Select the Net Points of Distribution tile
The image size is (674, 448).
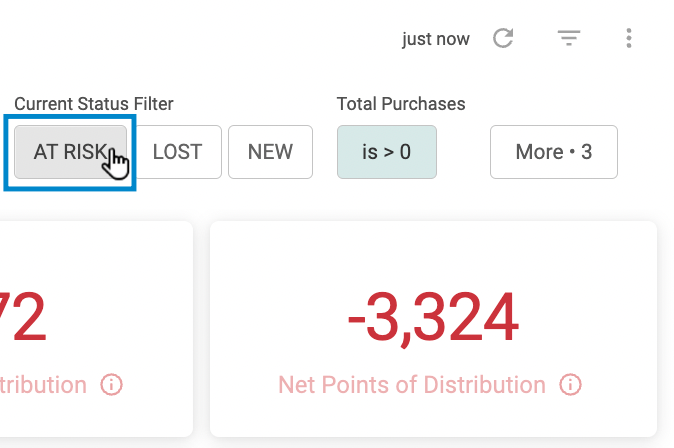433,329
